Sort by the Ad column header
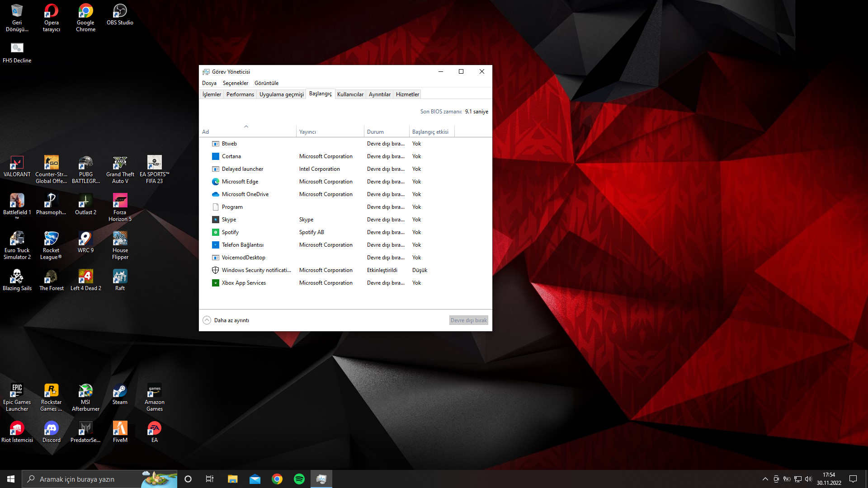This screenshot has height=488, width=868. pyautogui.click(x=247, y=132)
